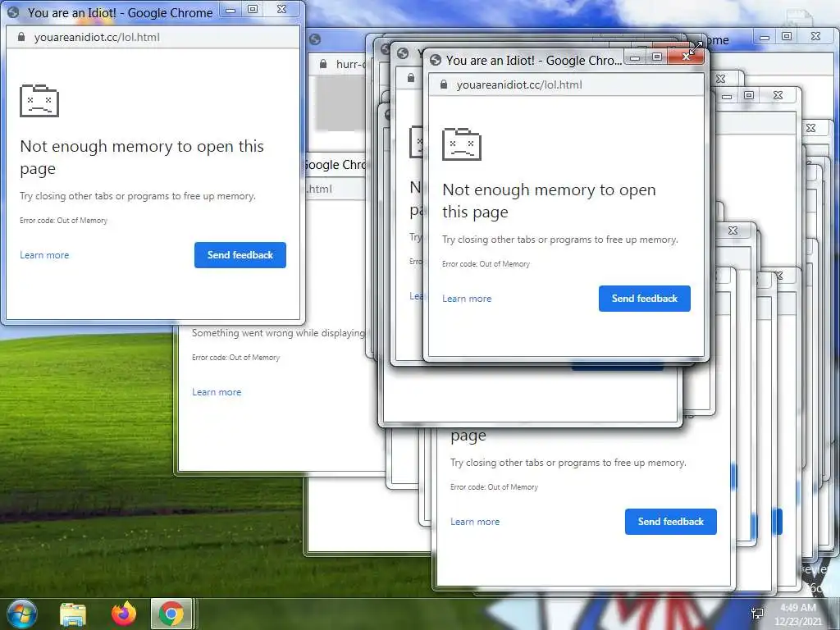Click sad folder icon in top-left window
This screenshot has width=840, height=630.
39,100
